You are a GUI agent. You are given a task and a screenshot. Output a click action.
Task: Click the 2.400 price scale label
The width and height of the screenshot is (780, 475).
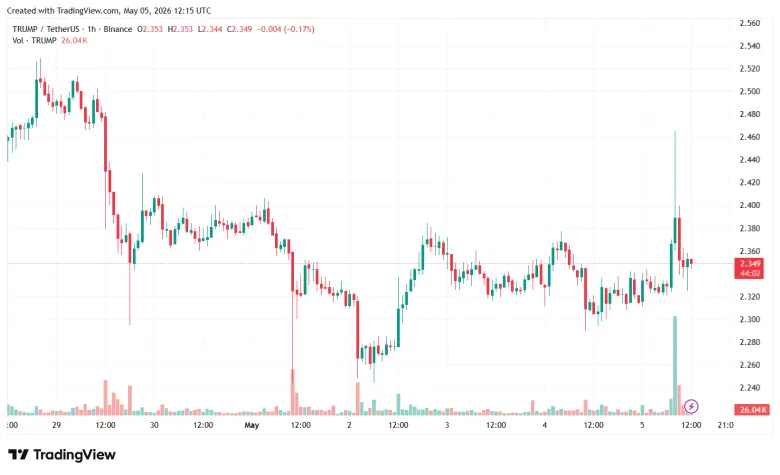click(750, 205)
